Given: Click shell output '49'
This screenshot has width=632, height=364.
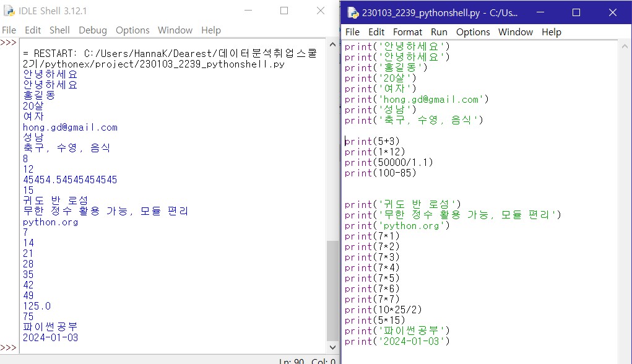Looking at the screenshot, I should (x=28, y=295).
